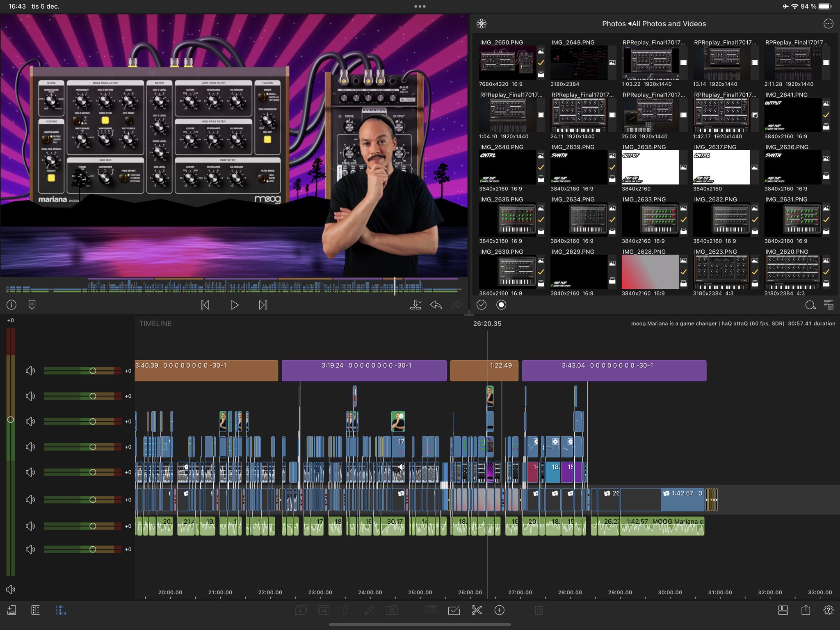
Task: Mute the green audio track speaker
Action: (30, 526)
